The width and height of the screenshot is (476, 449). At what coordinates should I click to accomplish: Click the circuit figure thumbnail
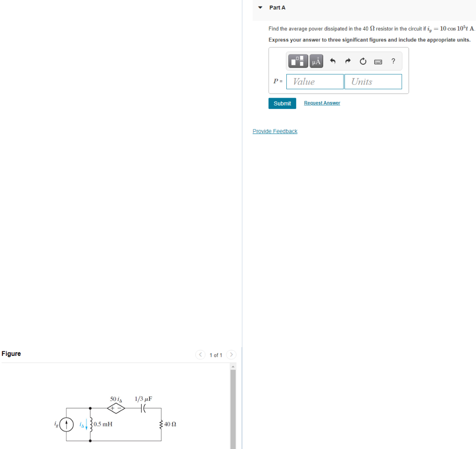tap(116, 419)
